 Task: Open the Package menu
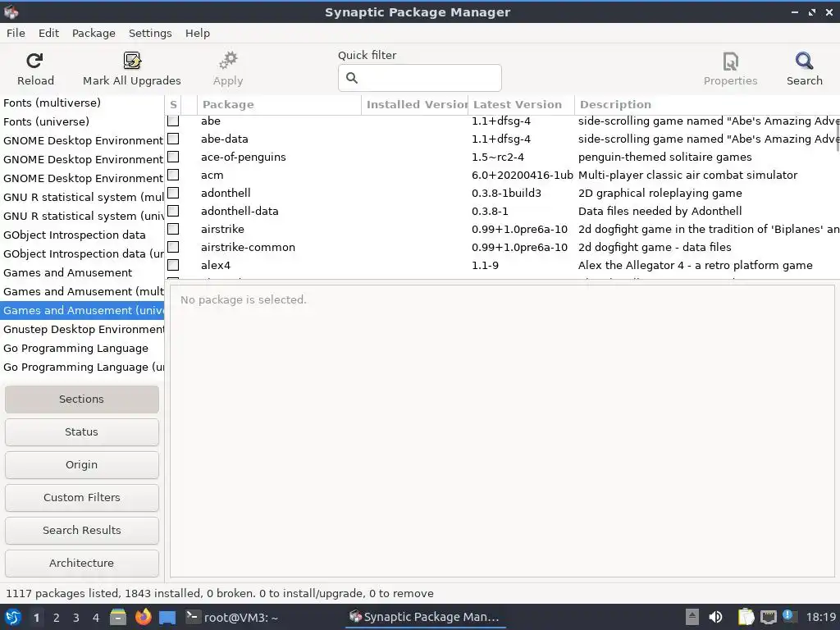coord(94,33)
